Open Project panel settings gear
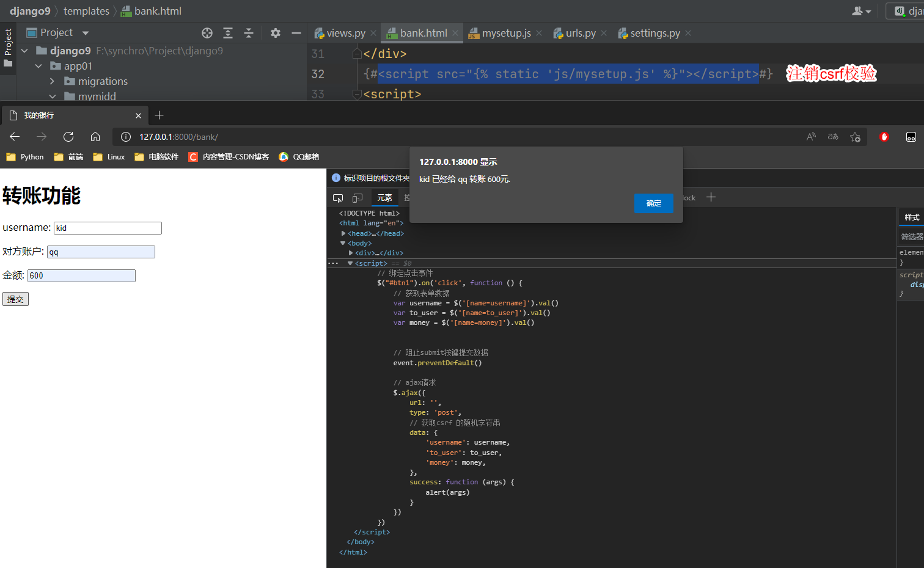 click(276, 33)
